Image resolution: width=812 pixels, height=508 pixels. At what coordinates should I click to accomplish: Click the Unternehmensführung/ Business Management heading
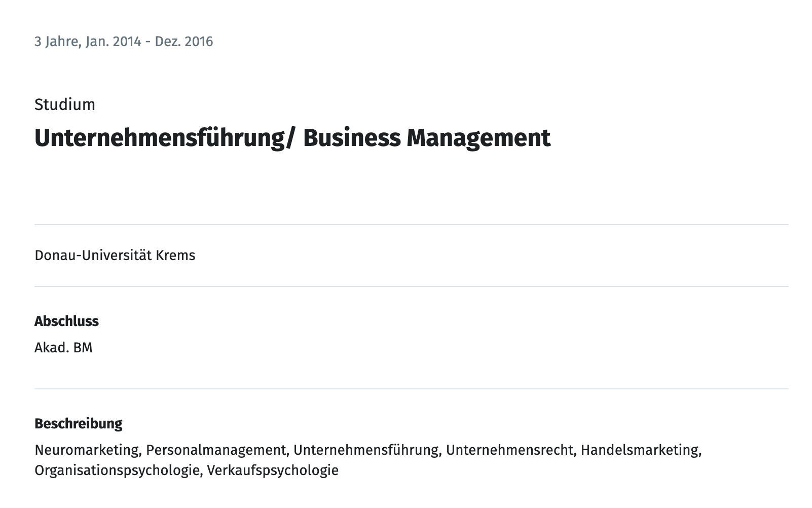click(x=292, y=138)
